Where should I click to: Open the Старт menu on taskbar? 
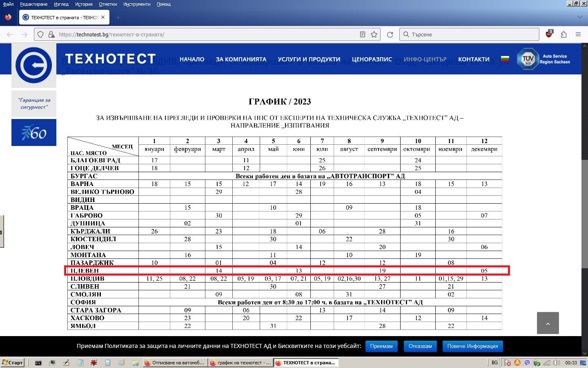13,363
